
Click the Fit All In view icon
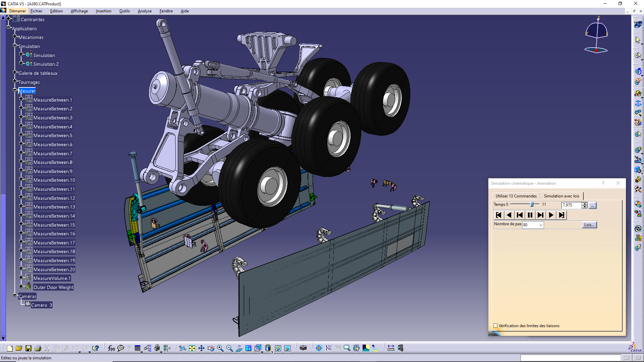coord(192,348)
